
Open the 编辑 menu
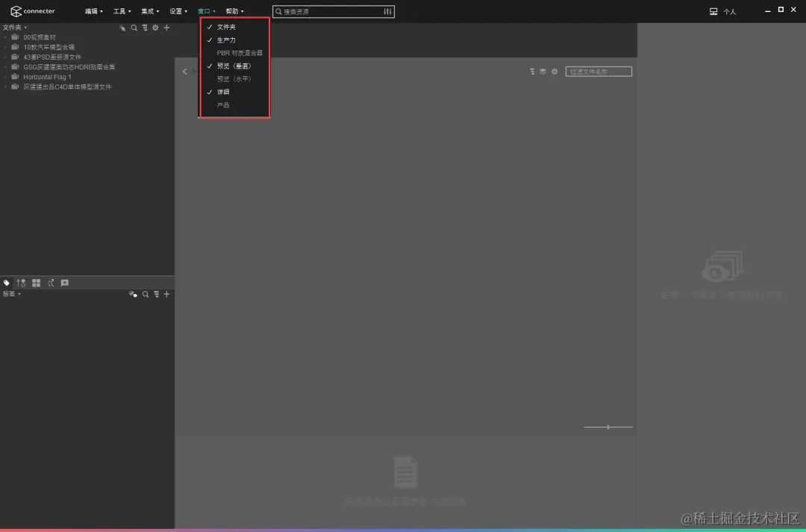(x=93, y=11)
